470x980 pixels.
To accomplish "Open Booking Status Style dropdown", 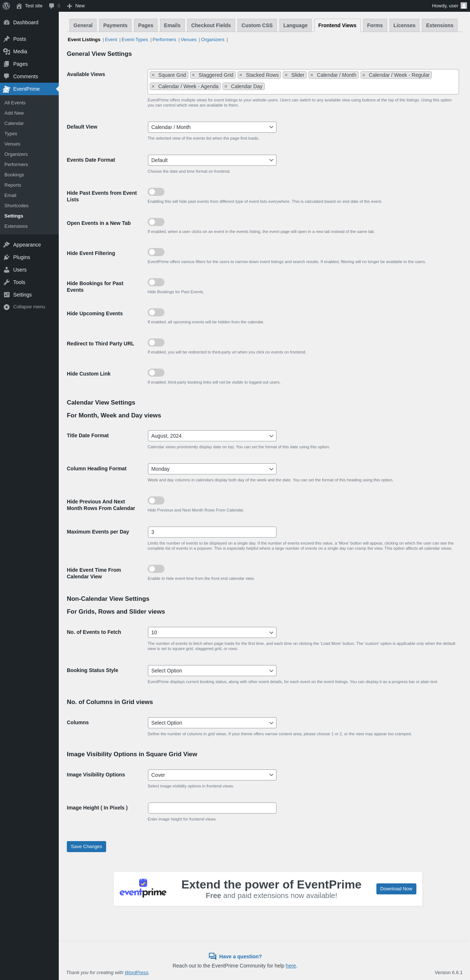I will [212, 670].
